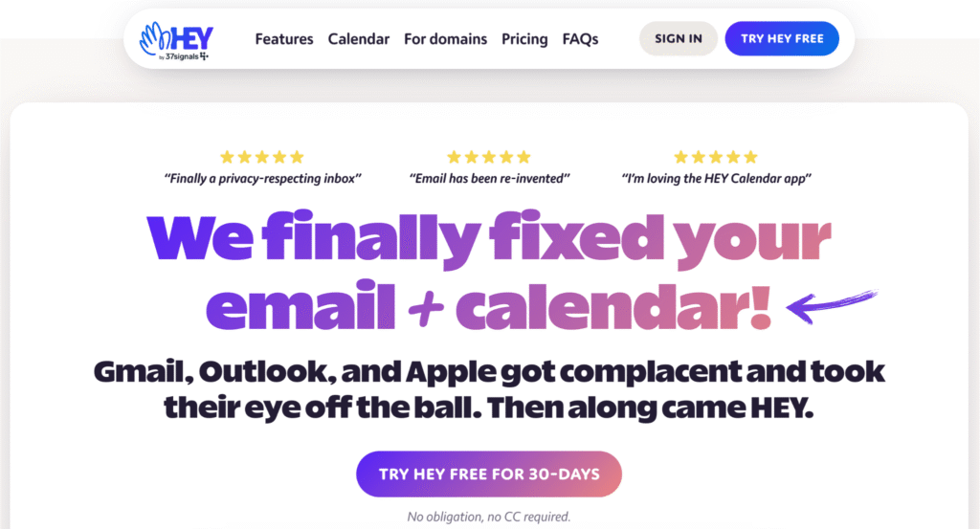Open the Features menu item

click(284, 39)
